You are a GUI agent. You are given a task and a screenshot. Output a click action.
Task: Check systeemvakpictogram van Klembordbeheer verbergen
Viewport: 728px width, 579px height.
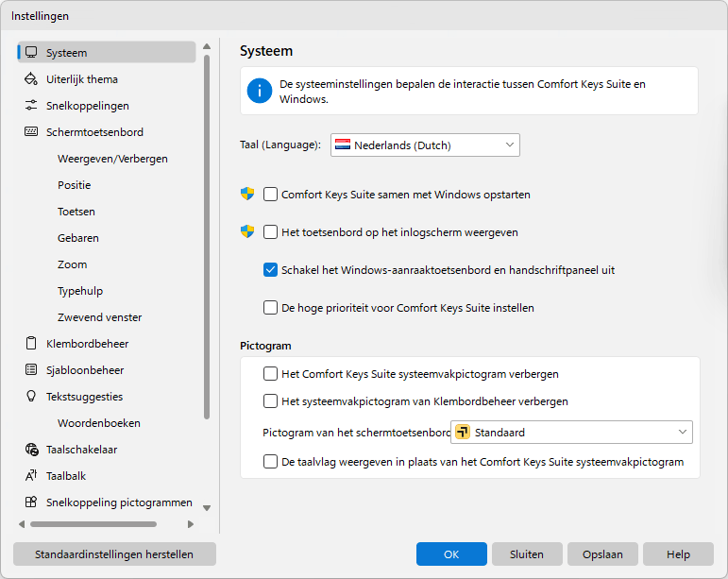(270, 400)
